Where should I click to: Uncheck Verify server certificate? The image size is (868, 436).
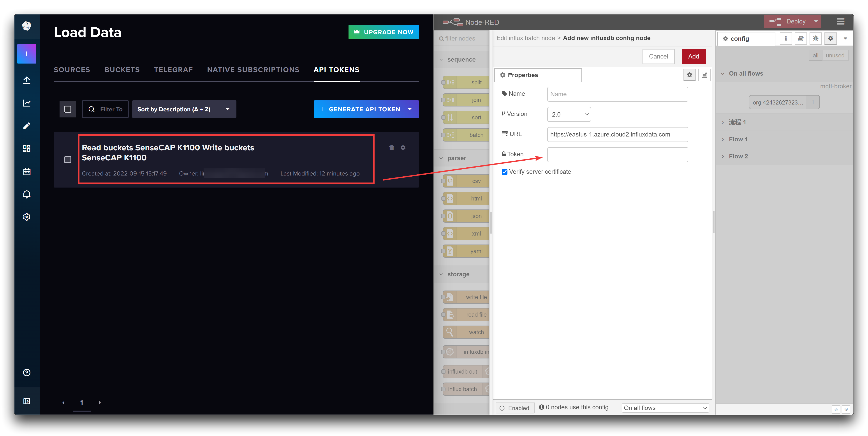504,172
